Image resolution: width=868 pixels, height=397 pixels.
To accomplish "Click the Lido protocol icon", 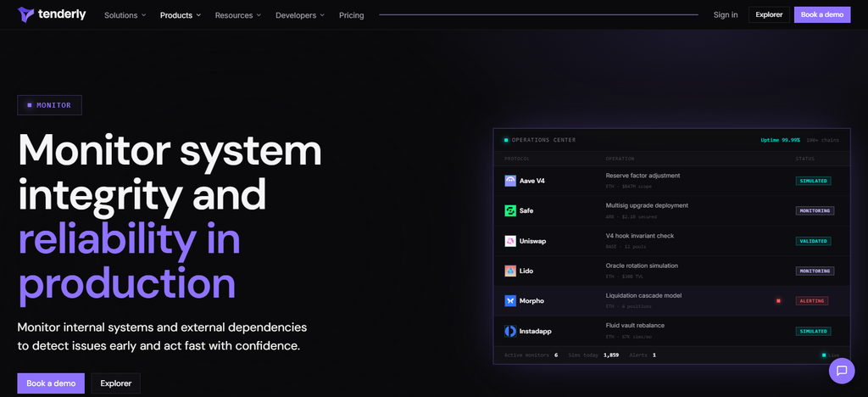I will (509, 271).
